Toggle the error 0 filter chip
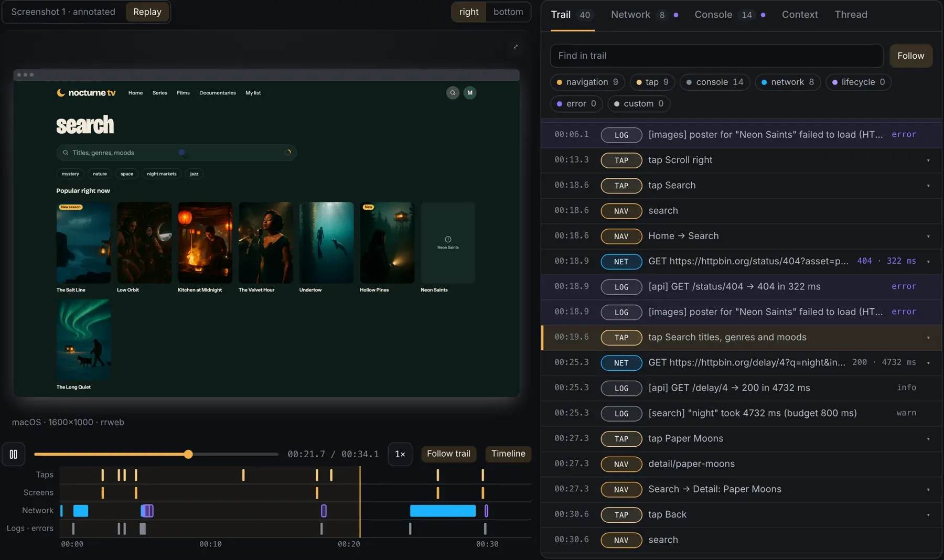Screen dimensions: 944x560 click(x=576, y=104)
